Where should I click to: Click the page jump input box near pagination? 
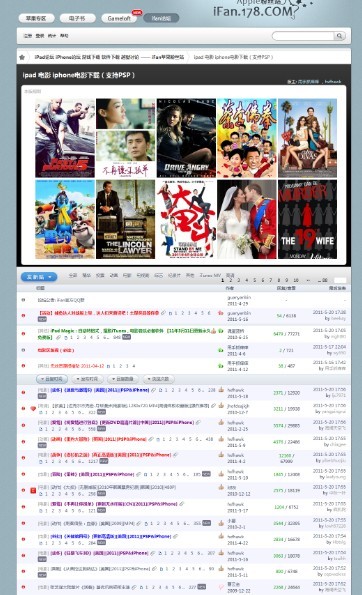(340, 280)
